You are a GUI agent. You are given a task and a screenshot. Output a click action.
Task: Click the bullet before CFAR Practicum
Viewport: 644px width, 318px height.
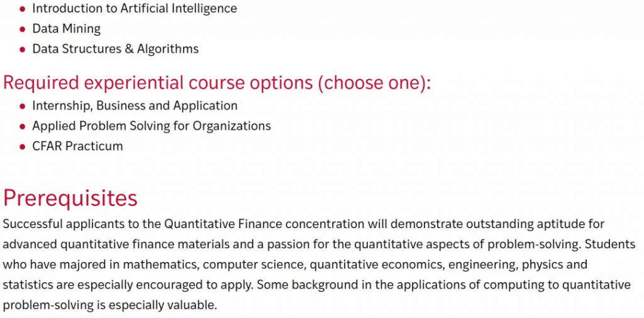pos(23,146)
